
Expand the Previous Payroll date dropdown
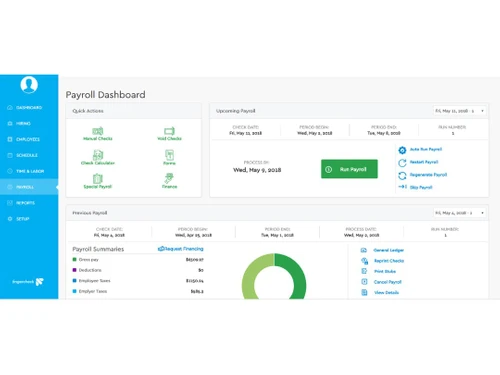[x=459, y=213]
